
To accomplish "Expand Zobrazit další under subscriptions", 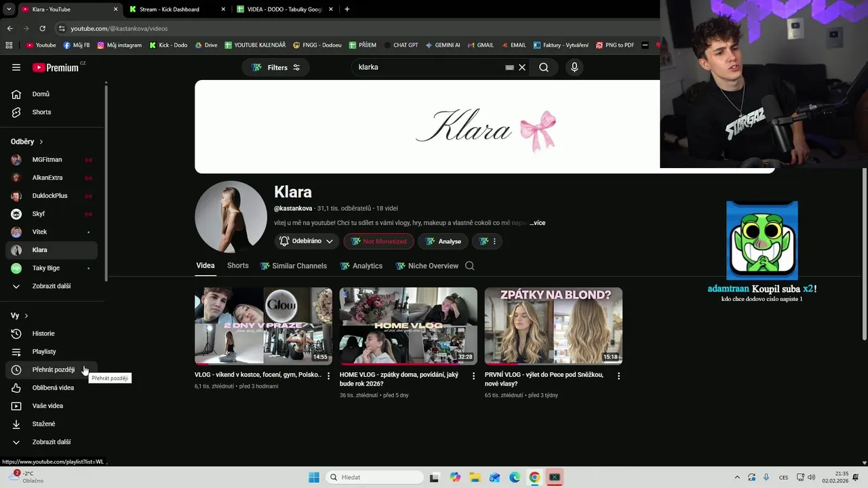I will coord(52,286).
